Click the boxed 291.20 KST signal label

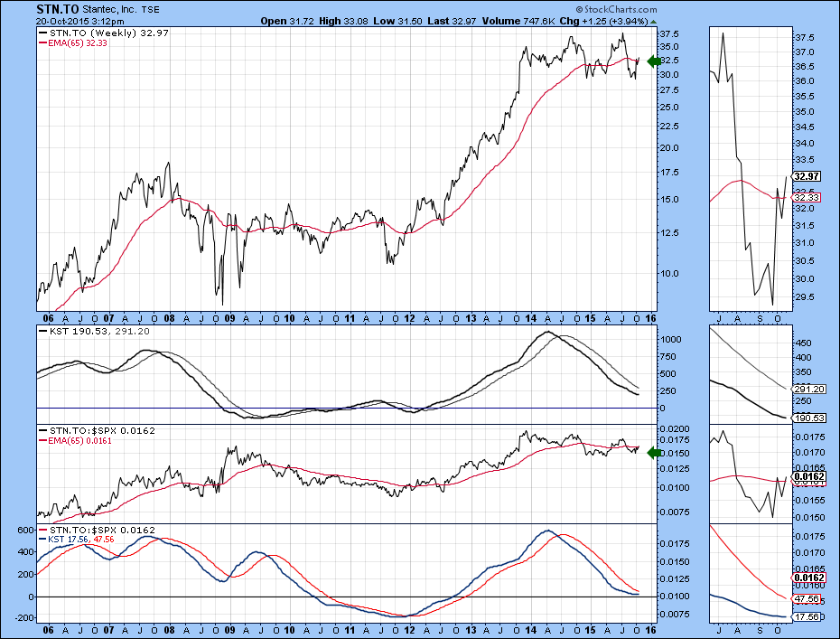click(809, 389)
